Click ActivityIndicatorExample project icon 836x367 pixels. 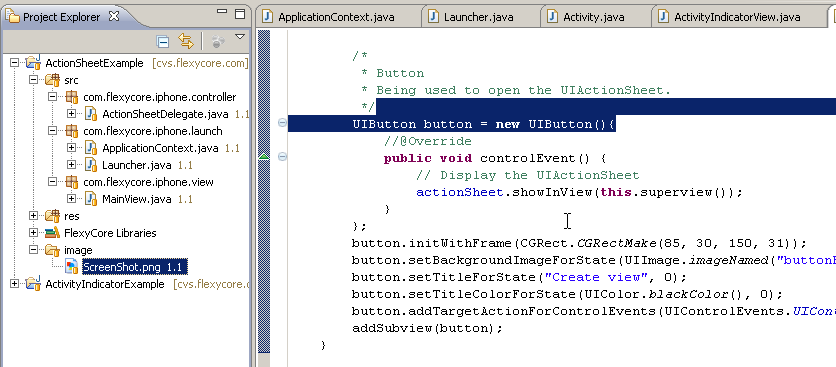pyautogui.click(x=33, y=284)
